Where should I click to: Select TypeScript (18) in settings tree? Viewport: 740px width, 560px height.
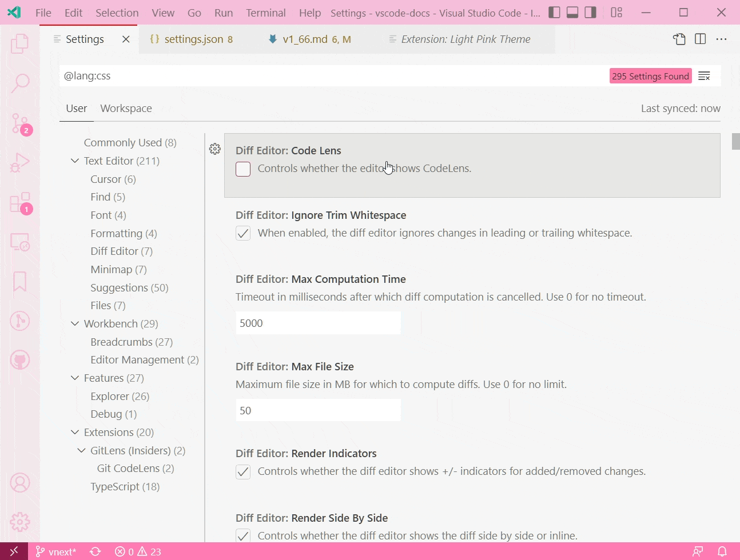(x=125, y=486)
